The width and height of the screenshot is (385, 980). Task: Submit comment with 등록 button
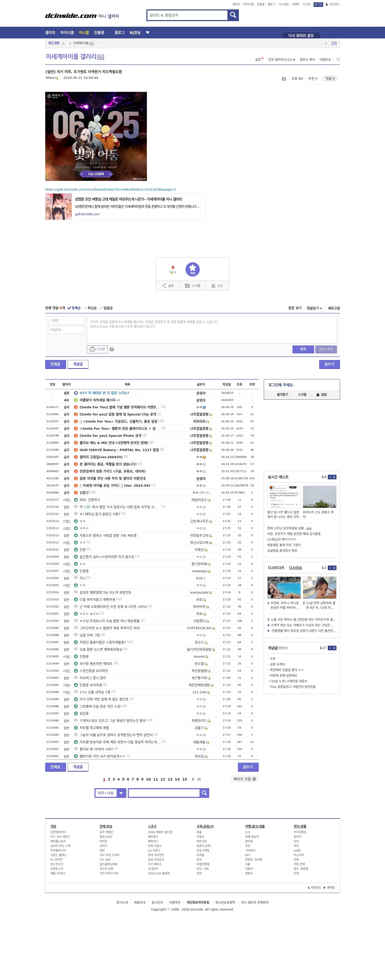(x=303, y=349)
